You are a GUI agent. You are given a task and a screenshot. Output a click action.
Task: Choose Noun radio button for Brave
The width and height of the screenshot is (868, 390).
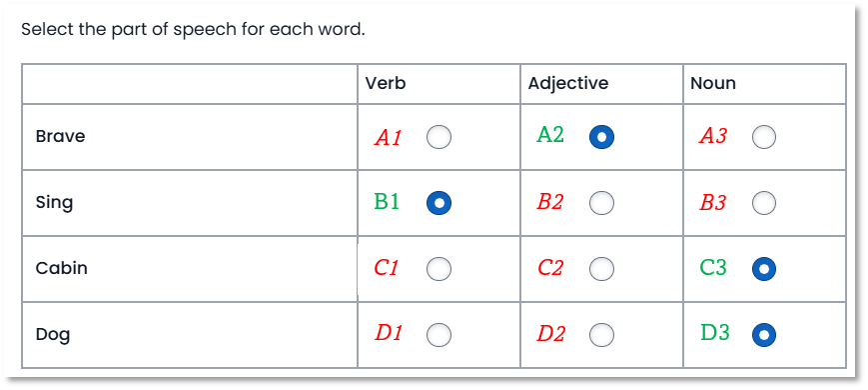[764, 137]
